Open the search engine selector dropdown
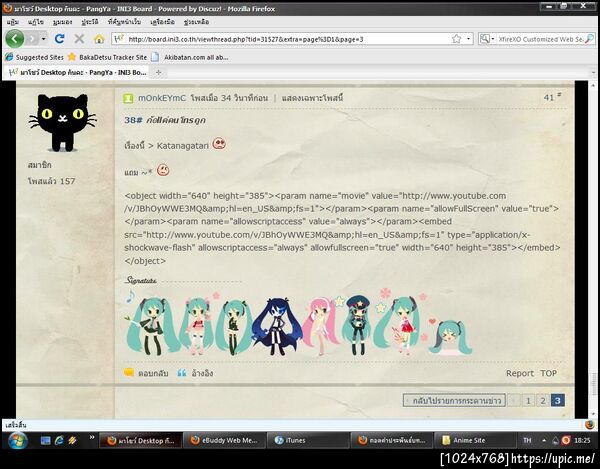This screenshot has height=469, width=600. [487, 39]
